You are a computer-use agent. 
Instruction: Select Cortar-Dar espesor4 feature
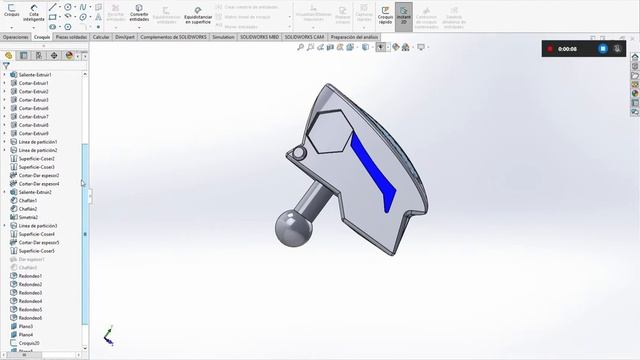(x=39, y=184)
